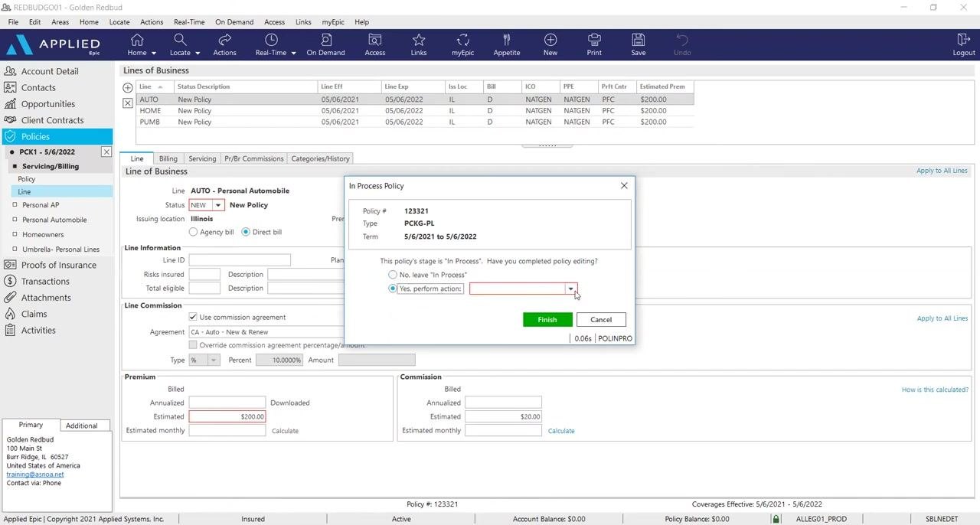Close the PCK1 - 5/6/2022 policy item

tap(106, 152)
